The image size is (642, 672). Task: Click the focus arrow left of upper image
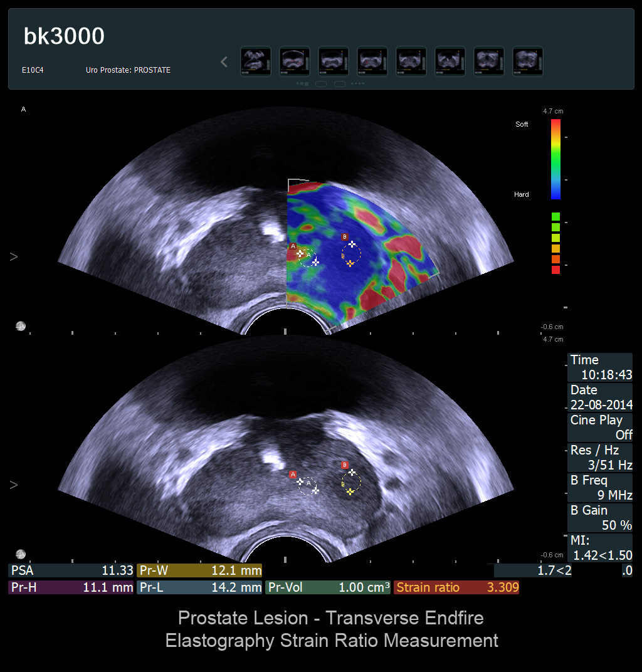[x=14, y=256]
